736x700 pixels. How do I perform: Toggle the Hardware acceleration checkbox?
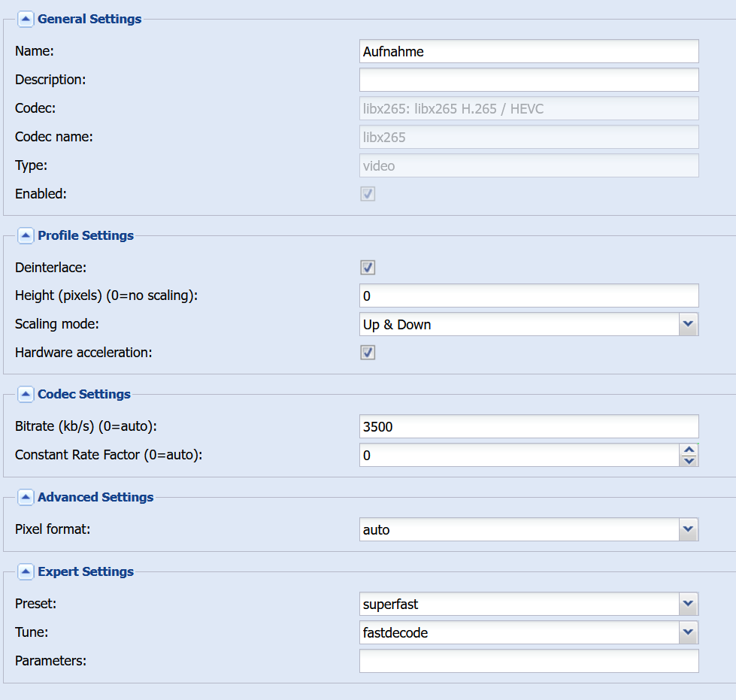pyautogui.click(x=368, y=353)
